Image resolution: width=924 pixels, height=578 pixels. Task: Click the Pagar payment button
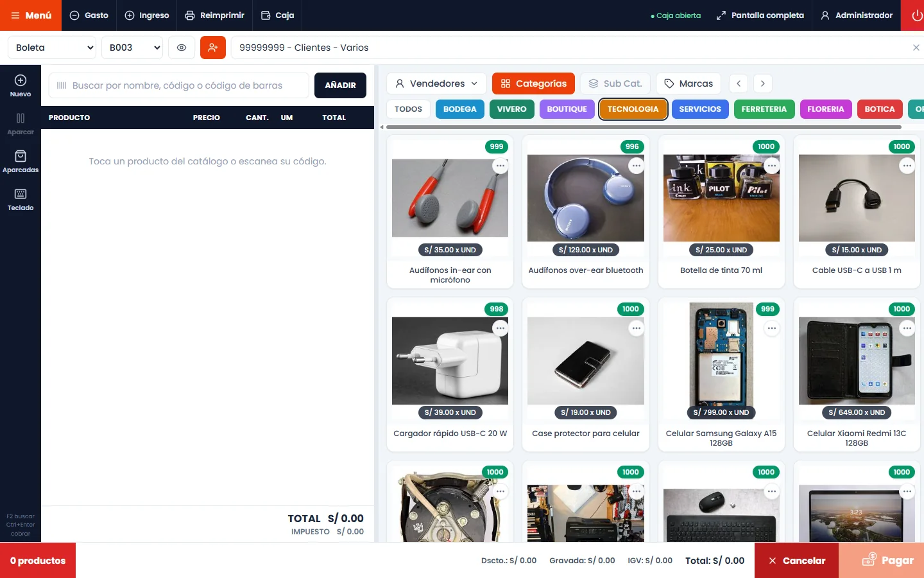881,561
